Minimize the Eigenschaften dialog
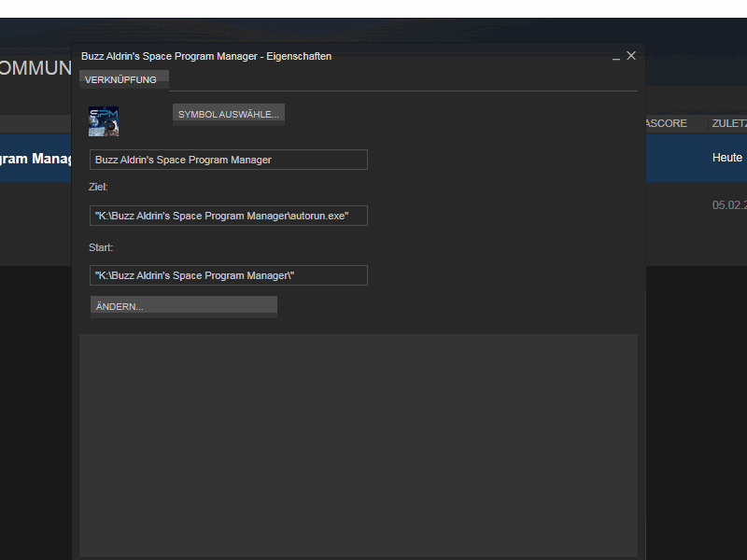The image size is (747, 560). (616, 57)
